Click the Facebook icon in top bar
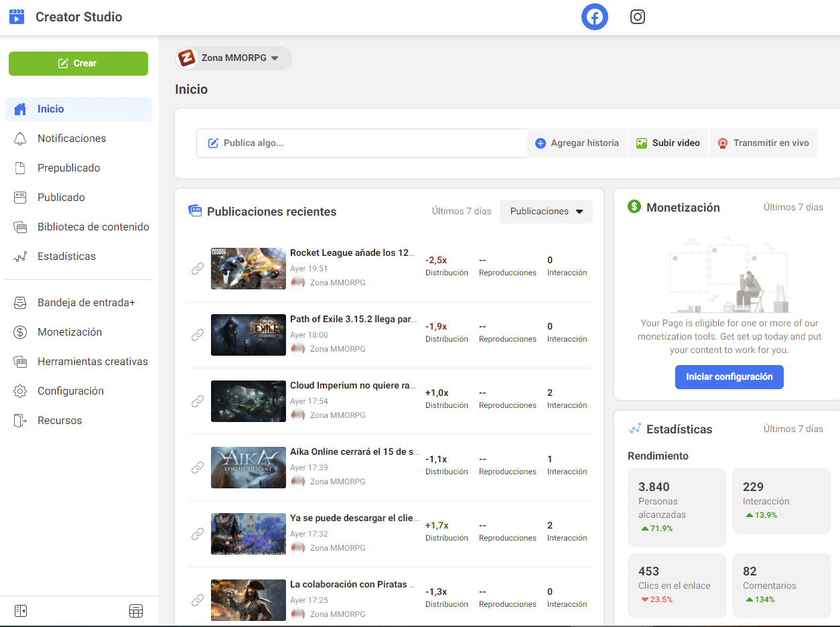840x627 pixels. click(x=594, y=17)
